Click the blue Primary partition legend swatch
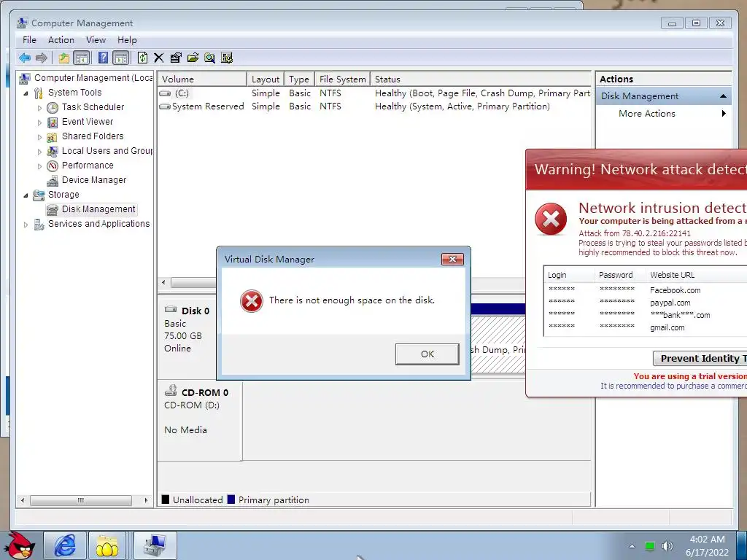Image resolution: width=747 pixels, height=560 pixels. [231, 499]
